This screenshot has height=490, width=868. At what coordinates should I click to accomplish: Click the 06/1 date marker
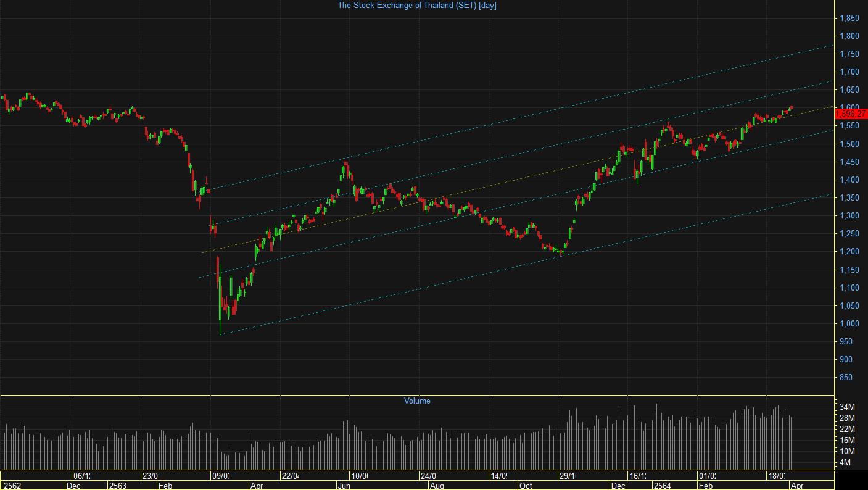click(x=81, y=476)
